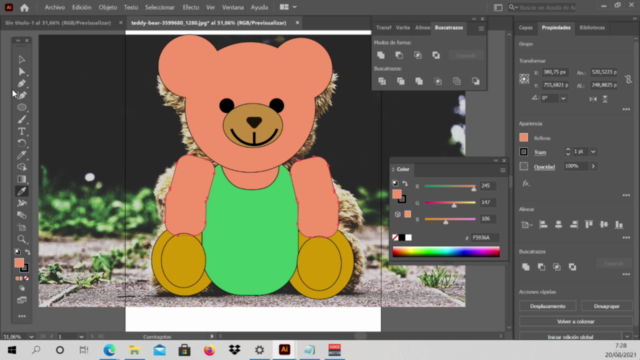
Task: Switch to the Alinear panel tab
Action: 422,28
